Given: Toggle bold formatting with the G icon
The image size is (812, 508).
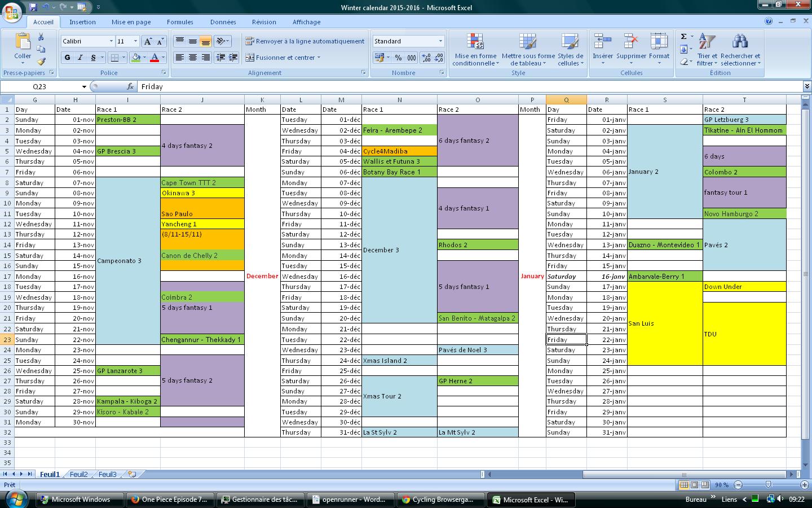Looking at the screenshot, I should pos(67,58).
